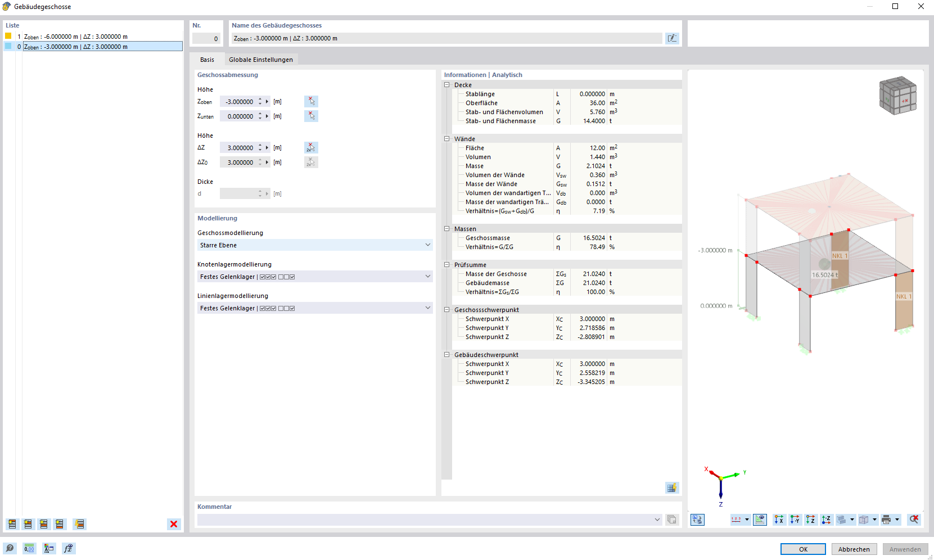The image size is (934, 560).
Task: Click the printer icon in preview toolbar
Action: (887, 520)
